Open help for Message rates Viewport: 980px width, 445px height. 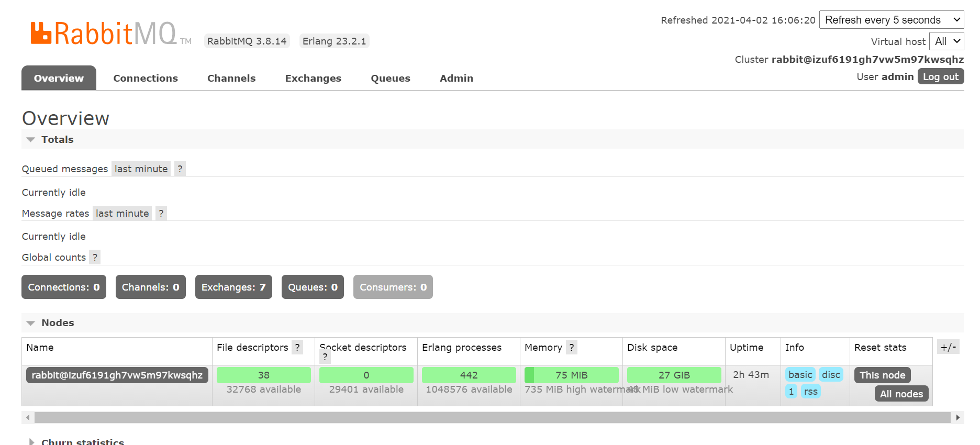(161, 213)
